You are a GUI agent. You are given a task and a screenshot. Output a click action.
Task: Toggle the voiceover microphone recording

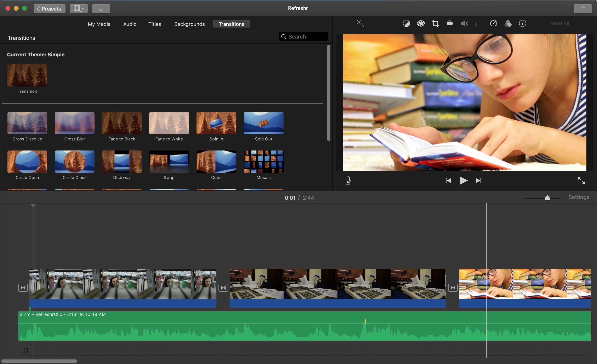pyautogui.click(x=348, y=181)
